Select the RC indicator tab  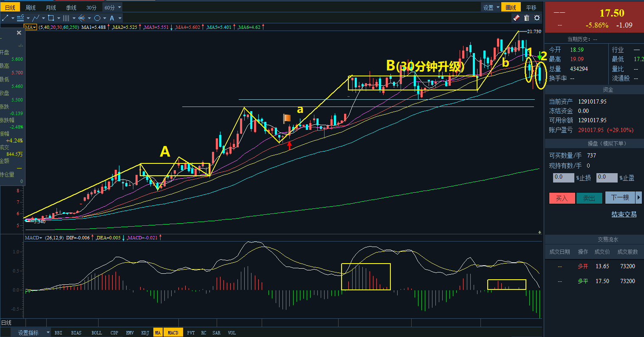click(x=204, y=333)
